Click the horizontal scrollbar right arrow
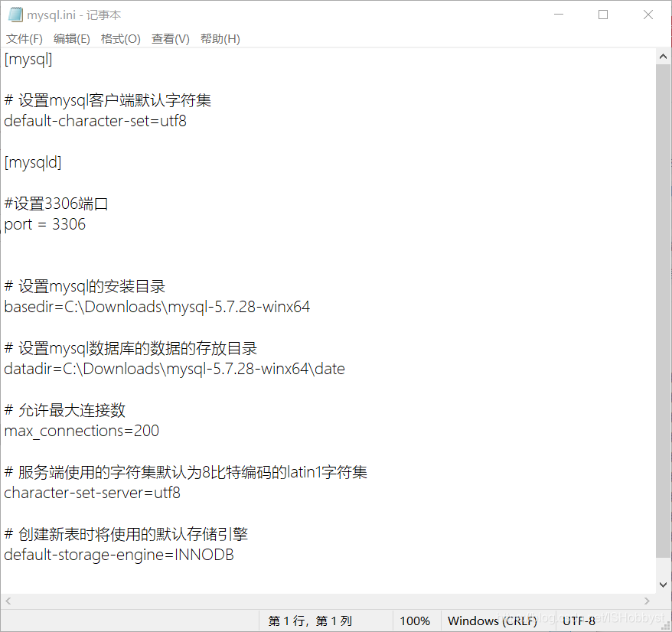 pyautogui.click(x=648, y=601)
